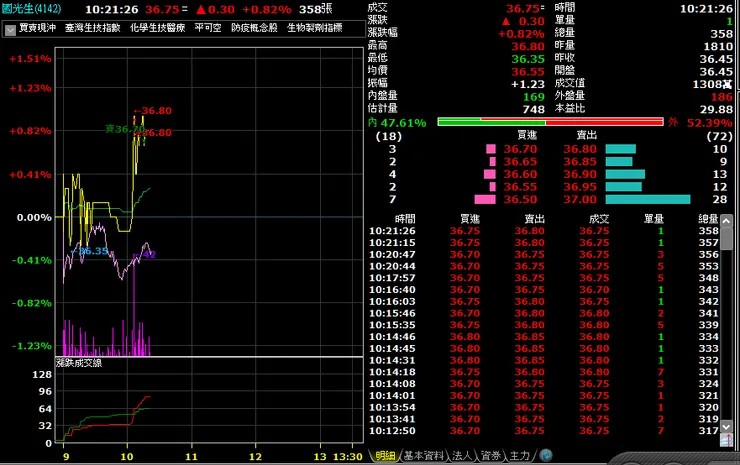Switch to the 主力 tab
Viewport: 740px width, 465px height.
click(x=520, y=456)
